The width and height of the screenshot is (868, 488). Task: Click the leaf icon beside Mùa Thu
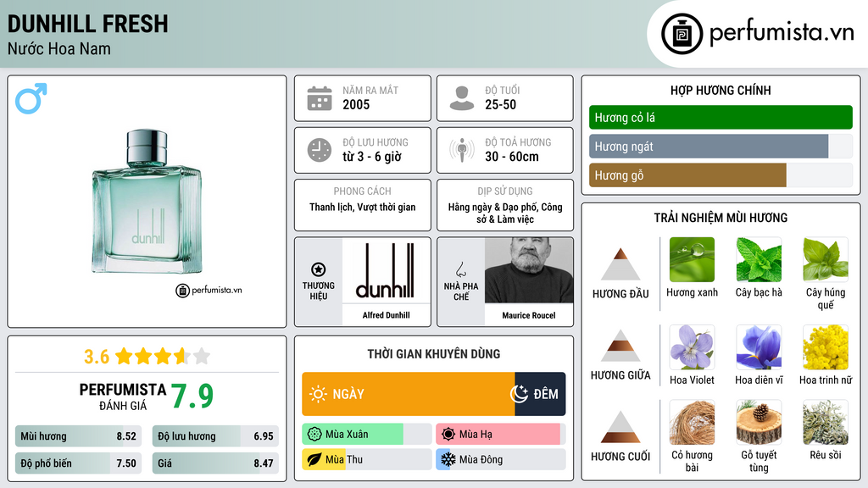(x=314, y=459)
